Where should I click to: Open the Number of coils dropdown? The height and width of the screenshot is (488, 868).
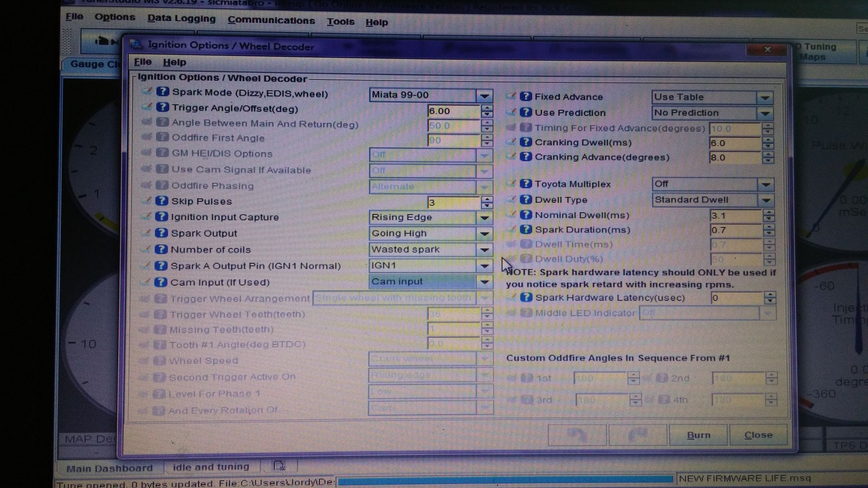point(484,250)
